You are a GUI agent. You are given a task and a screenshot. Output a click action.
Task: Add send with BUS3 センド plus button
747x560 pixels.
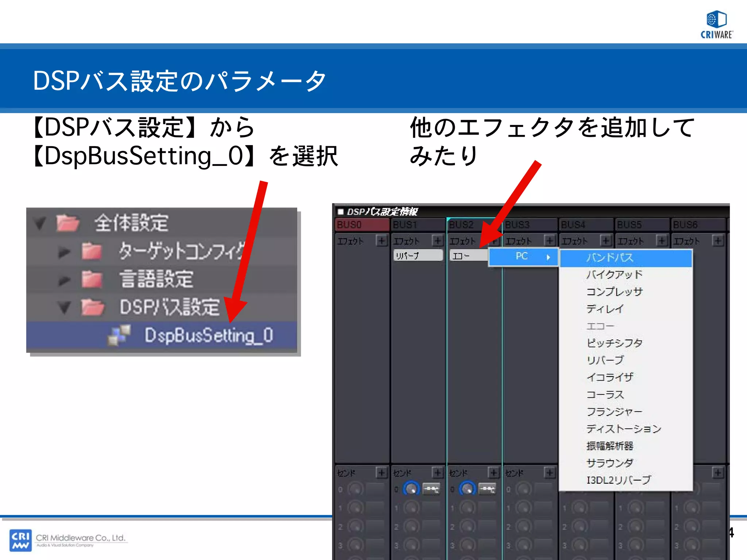pos(550,473)
